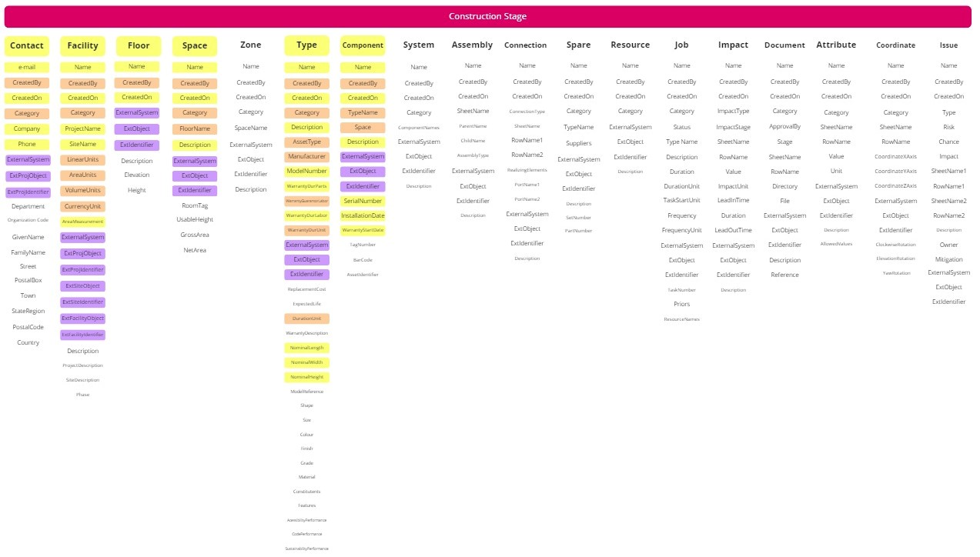The width and height of the screenshot is (980, 557).
Task: Click the Mitigation field under Issue
Action: pyautogui.click(x=948, y=258)
